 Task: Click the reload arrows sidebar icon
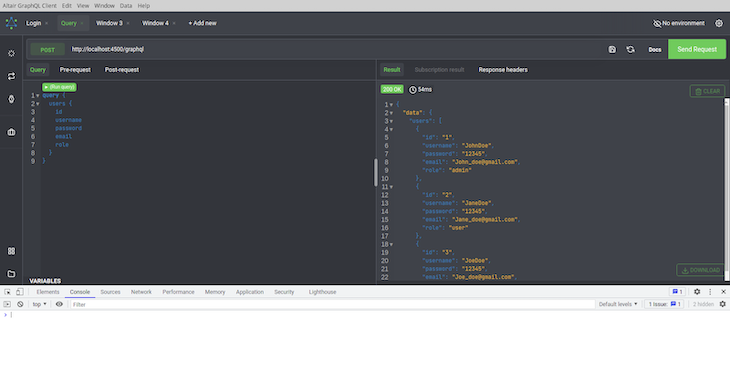coord(11,76)
